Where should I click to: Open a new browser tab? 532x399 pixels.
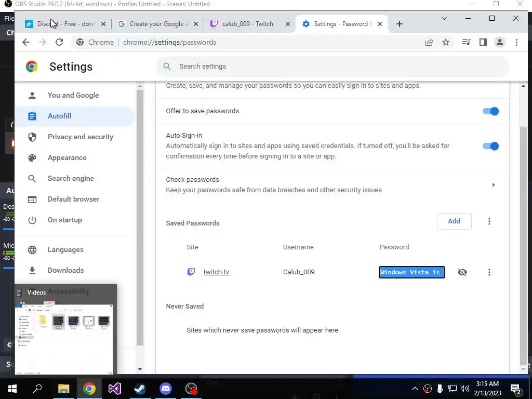point(400,24)
